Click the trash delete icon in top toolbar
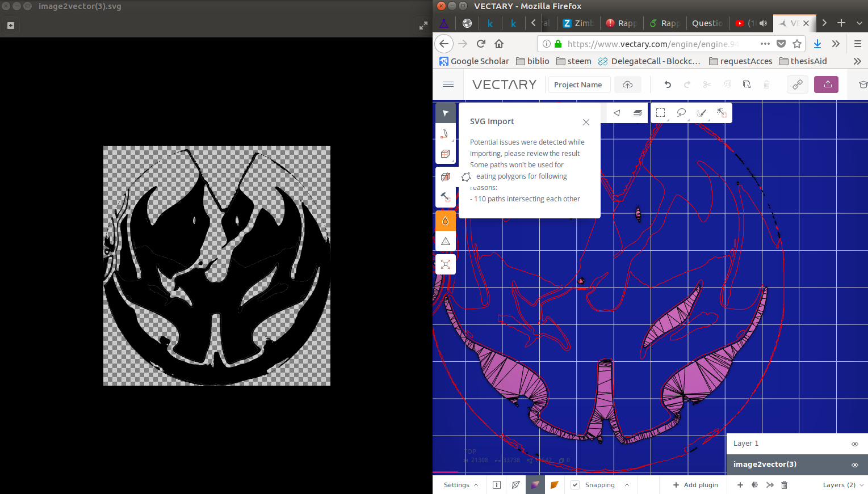The width and height of the screenshot is (868, 494). [766, 85]
